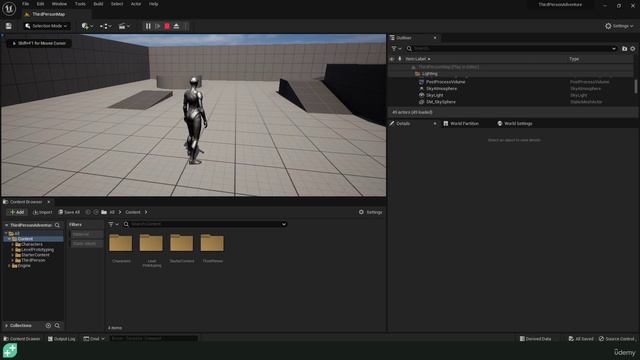Expand chevron after Content breadcrumb
The width and height of the screenshot is (640, 360).
(146, 212)
